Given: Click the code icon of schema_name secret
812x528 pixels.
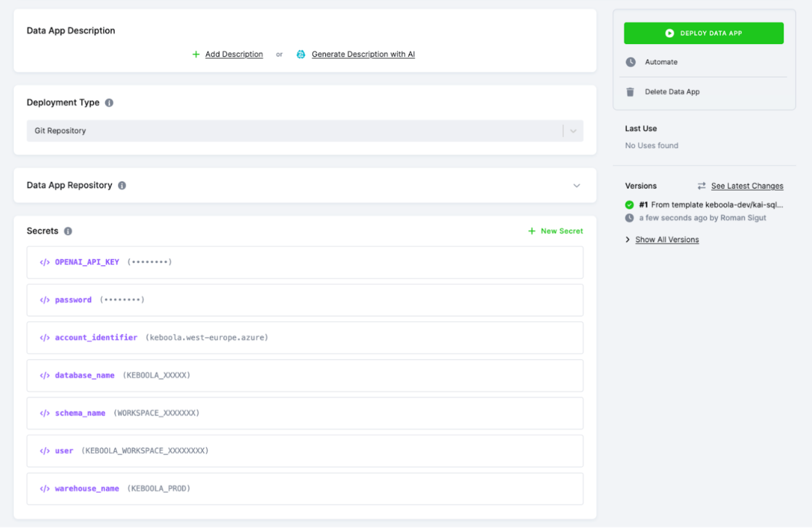Looking at the screenshot, I should 45,413.
